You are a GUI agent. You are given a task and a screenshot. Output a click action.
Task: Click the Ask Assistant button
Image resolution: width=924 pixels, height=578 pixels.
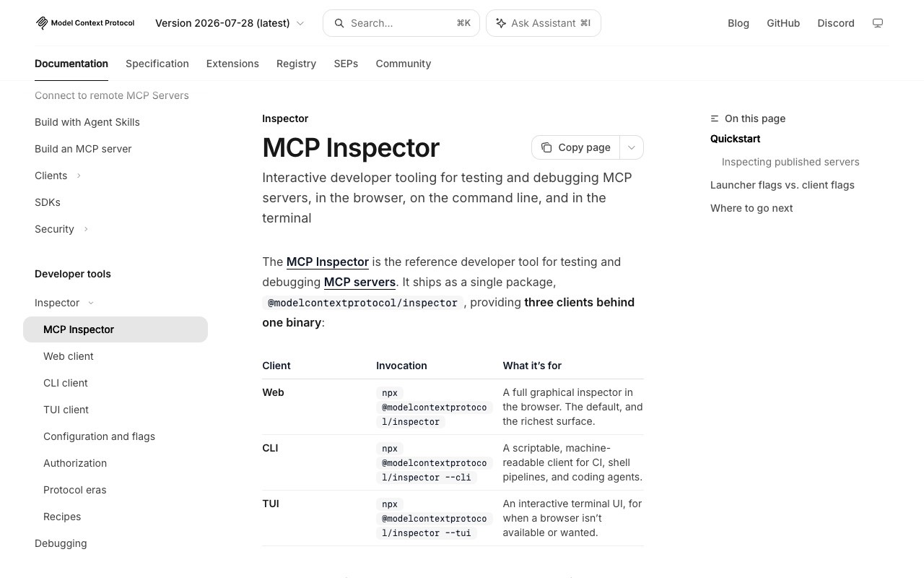544,23
